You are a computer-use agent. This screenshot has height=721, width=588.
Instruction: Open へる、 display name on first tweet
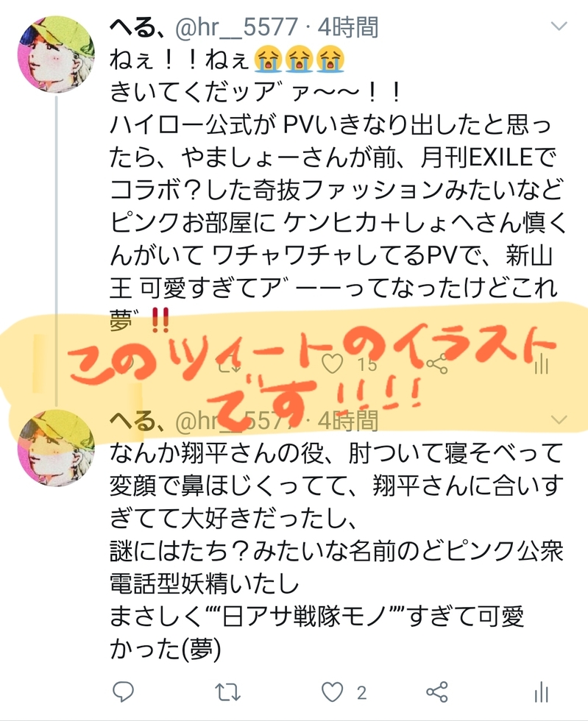138,26
